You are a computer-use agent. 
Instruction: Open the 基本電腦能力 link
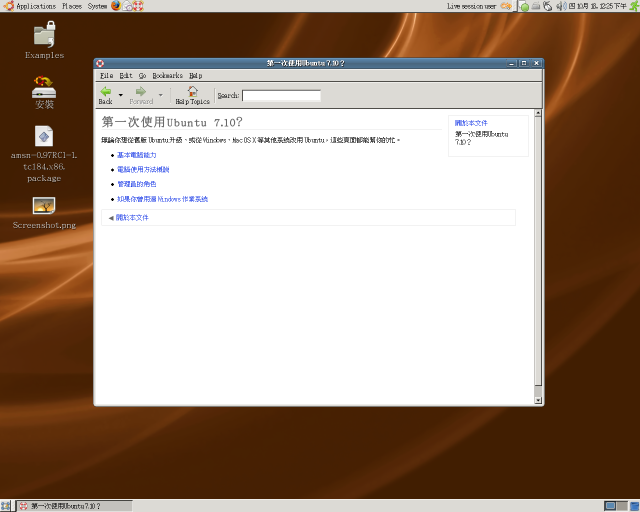coord(137,155)
